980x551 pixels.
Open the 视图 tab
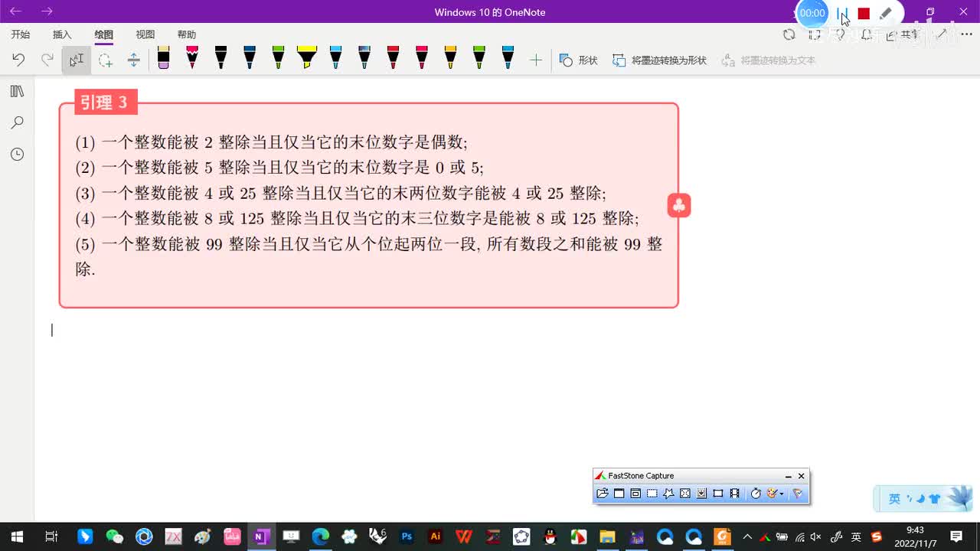point(145,34)
